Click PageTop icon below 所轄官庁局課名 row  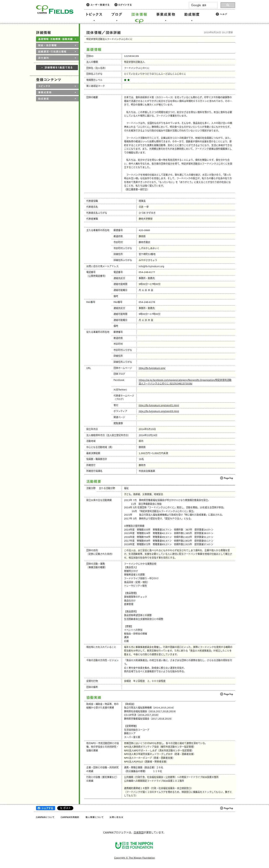tap(226, 478)
